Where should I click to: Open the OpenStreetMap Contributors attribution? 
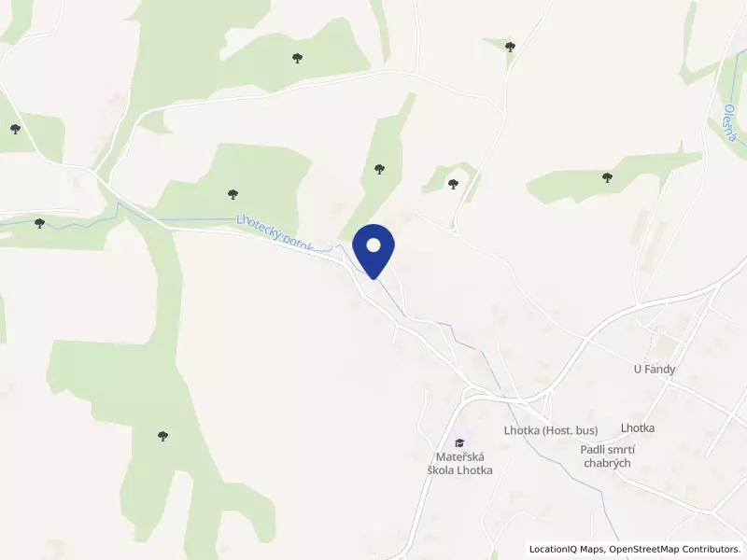[672, 549]
